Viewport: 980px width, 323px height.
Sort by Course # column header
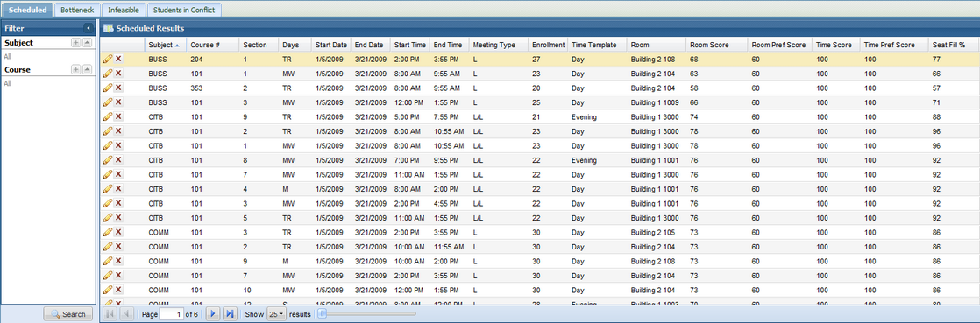(212, 45)
